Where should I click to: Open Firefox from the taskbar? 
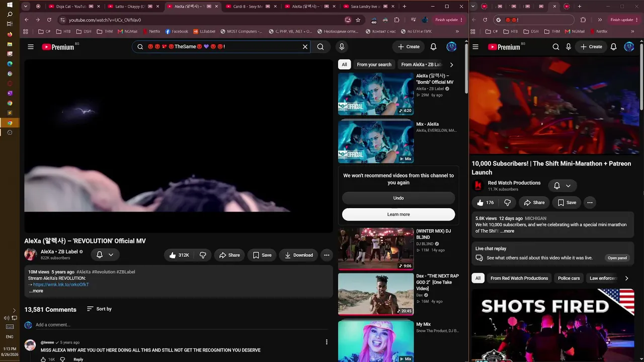pos(10,34)
